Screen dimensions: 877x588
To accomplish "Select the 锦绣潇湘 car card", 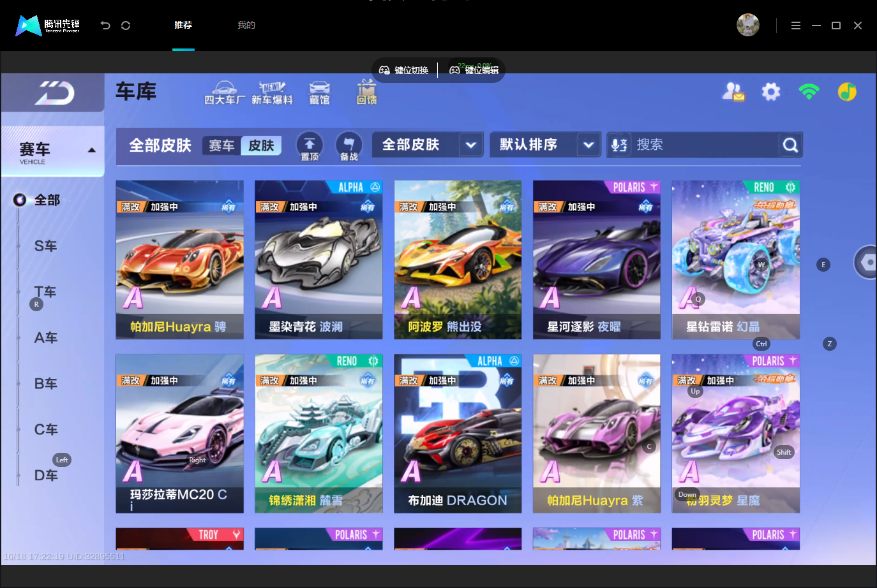I will tap(319, 434).
